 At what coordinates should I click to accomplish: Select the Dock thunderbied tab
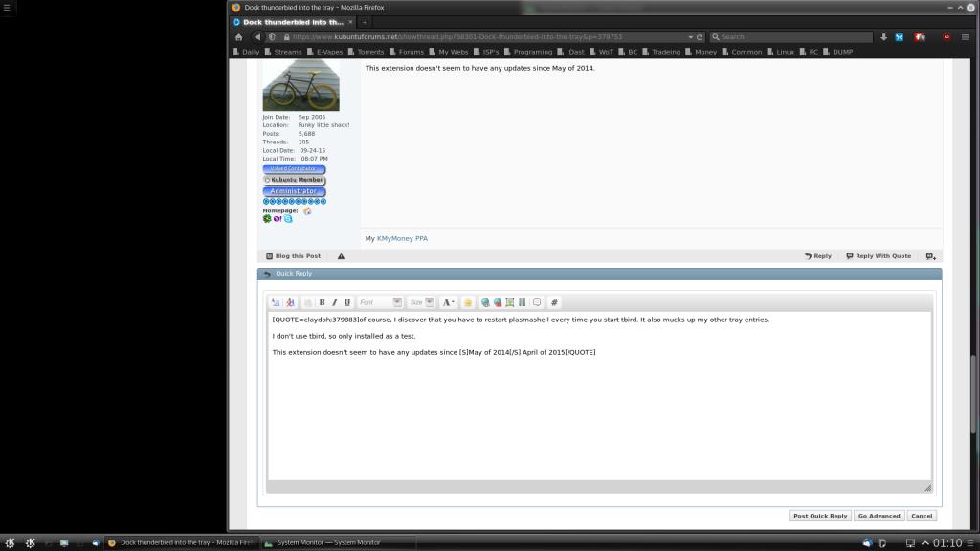click(293, 22)
